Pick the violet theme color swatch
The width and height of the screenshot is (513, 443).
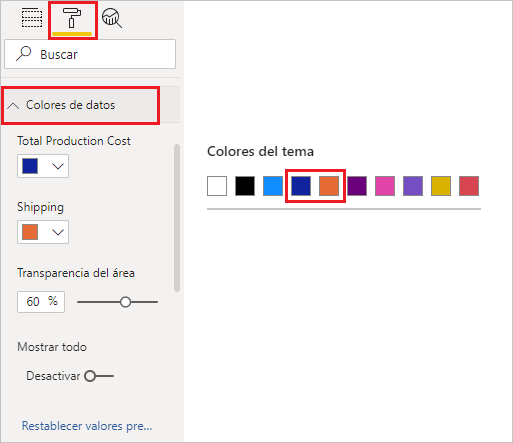(x=413, y=186)
